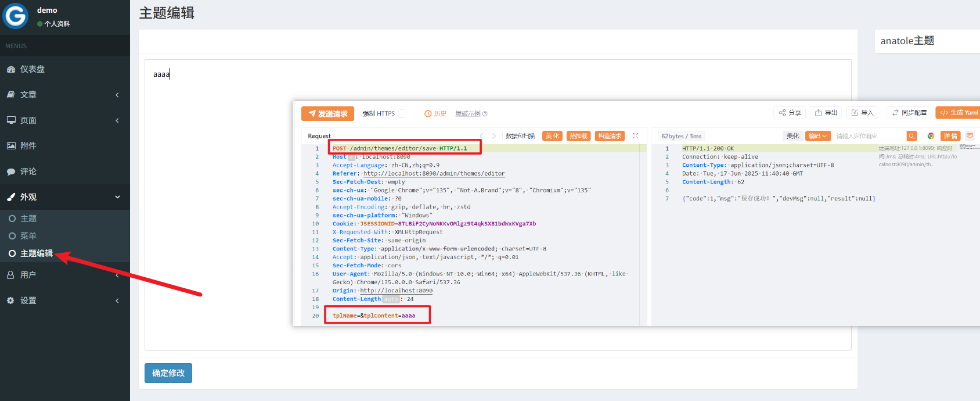This screenshot has height=401, width=980.
Task: Click the 发送请求 send request button
Action: pyautogui.click(x=327, y=114)
